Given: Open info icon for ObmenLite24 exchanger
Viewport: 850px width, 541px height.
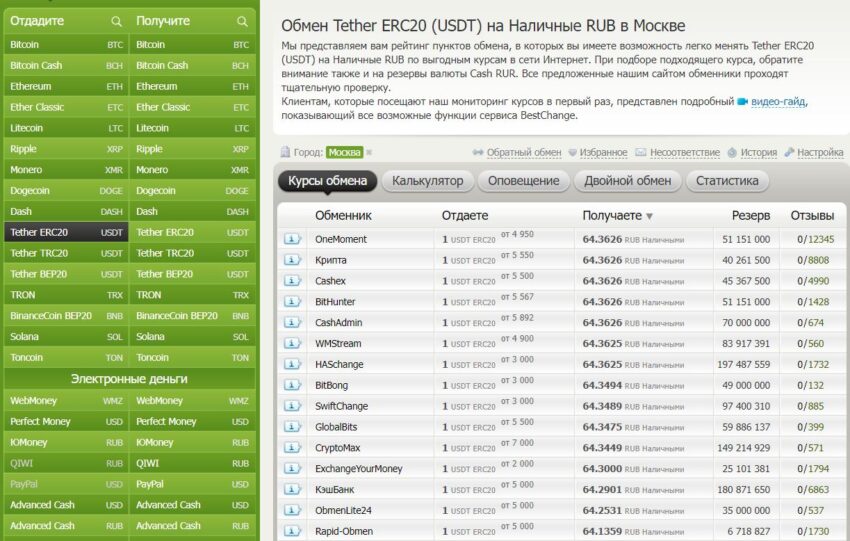Looking at the screenshot, I should 292,510.
